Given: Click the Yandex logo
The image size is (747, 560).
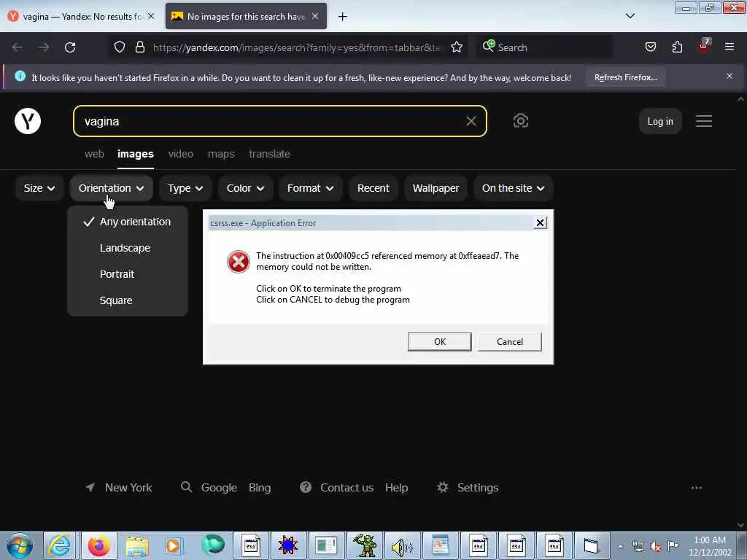Looking at the screenshot, I should click(28, 121).
